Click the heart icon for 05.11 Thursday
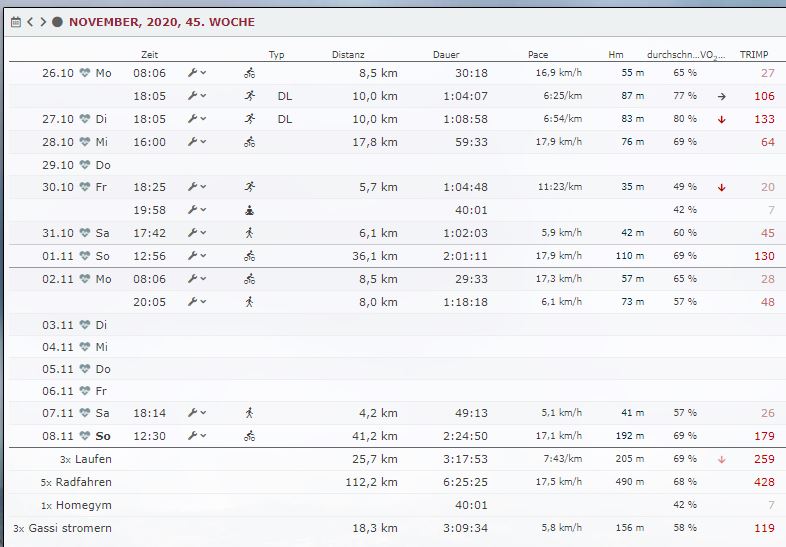Viewport: 786px width, 547px height. pos(85,369)
